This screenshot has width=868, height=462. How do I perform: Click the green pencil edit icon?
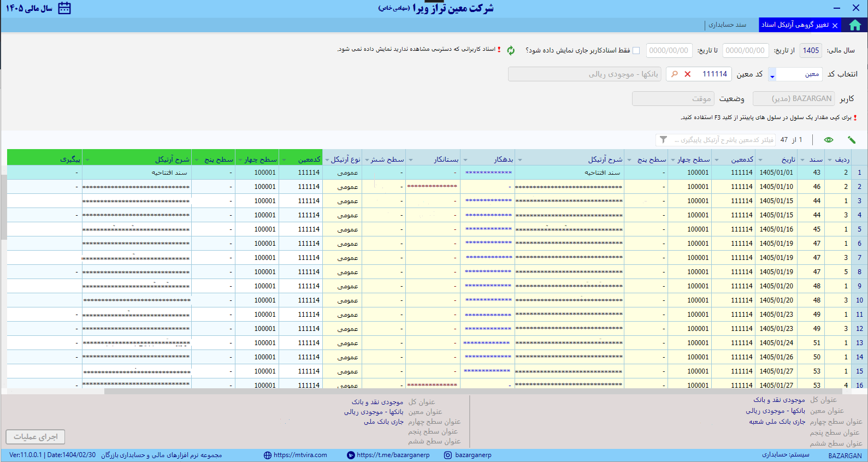pos(852,140)
